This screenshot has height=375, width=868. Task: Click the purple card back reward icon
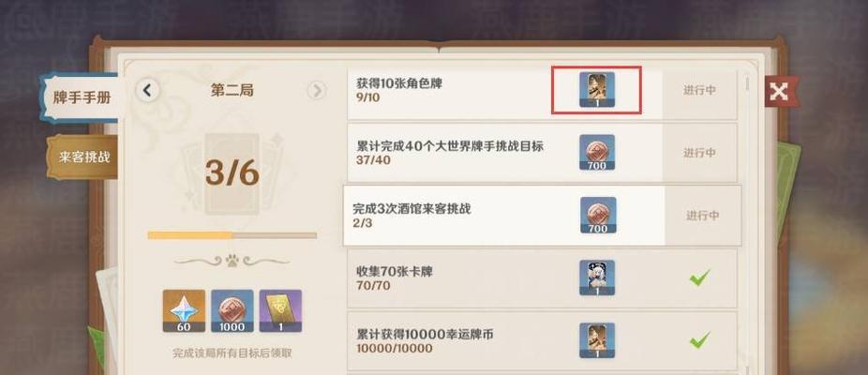(x=280, y=310)
